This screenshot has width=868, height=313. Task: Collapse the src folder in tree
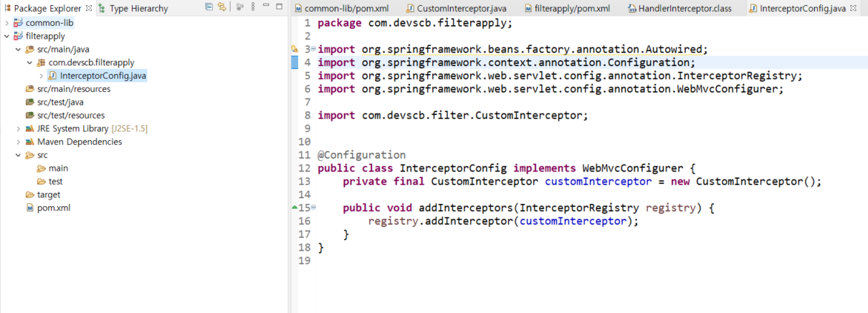(x=18, y=155)
